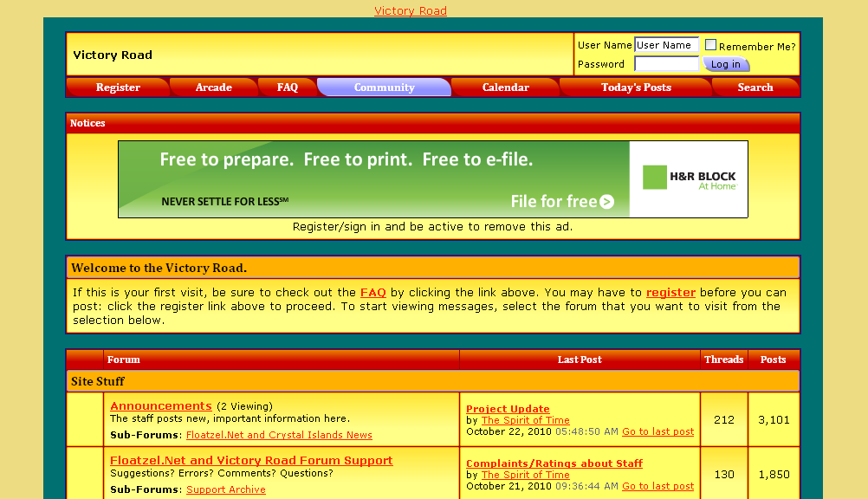Viewport: 868px width, 499px height.
Task: Go to the Arcade tab
Action: (x=213, y=87)
